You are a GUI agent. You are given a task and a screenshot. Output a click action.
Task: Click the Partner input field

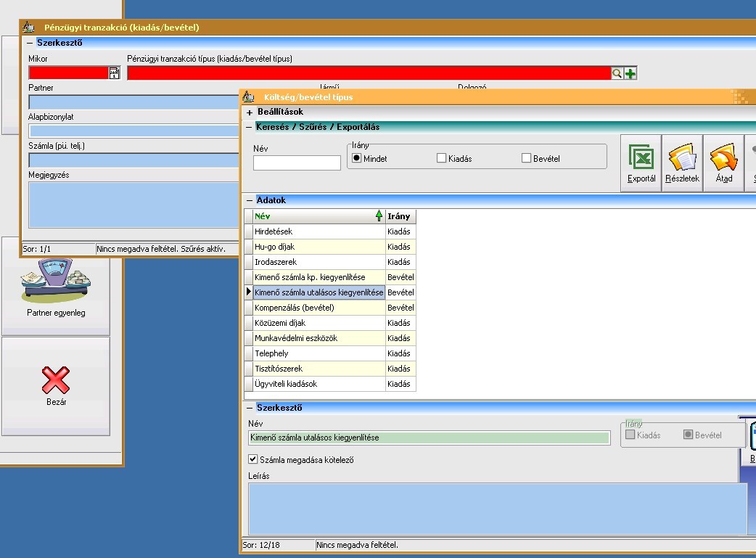(x=134, y=102)
